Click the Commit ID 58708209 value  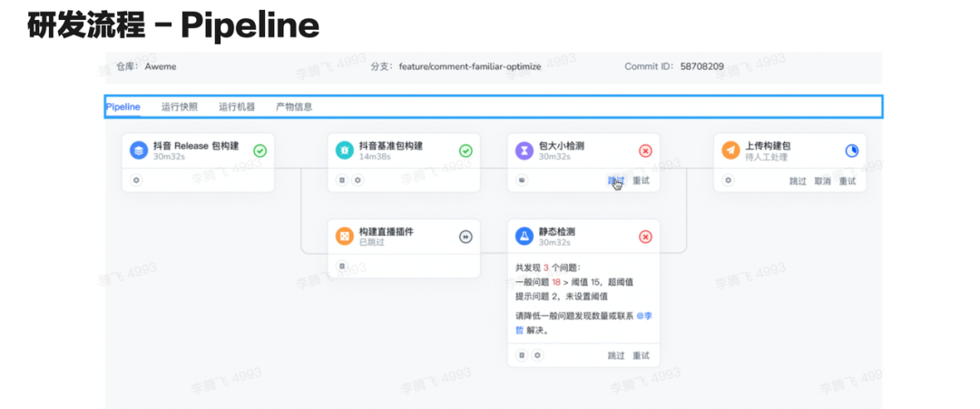coord(701,65)
